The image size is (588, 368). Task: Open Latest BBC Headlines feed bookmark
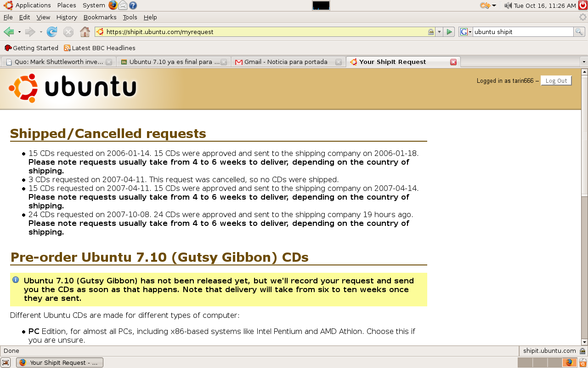100,48
